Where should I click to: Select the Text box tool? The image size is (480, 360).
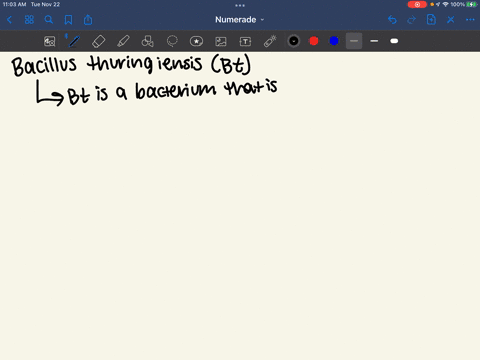point(245,41)
